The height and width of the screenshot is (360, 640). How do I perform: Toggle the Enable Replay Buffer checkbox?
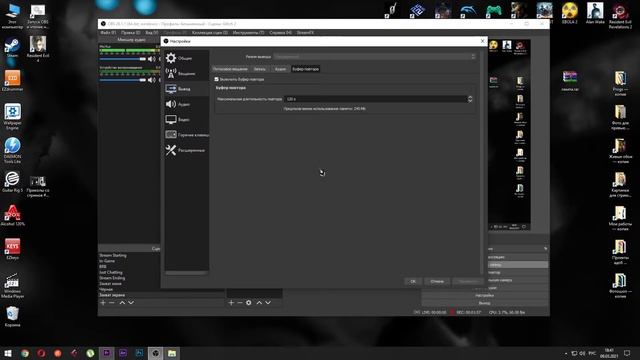tap(216, 79)
